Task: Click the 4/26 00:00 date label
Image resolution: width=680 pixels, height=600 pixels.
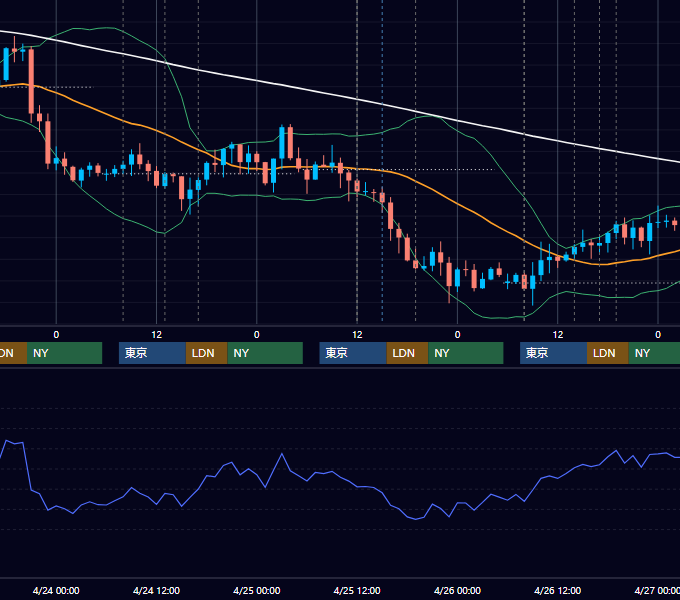Action: (x=457, y=590)
